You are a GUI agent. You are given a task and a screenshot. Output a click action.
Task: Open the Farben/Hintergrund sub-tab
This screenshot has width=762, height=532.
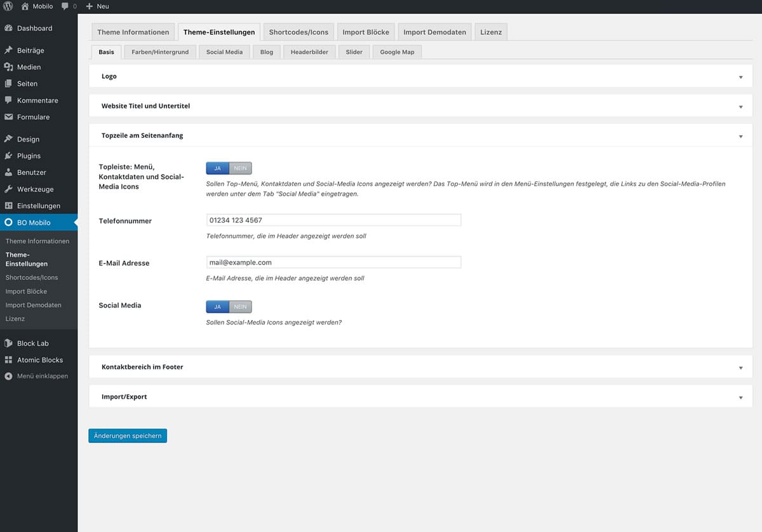tap(160, 52)
